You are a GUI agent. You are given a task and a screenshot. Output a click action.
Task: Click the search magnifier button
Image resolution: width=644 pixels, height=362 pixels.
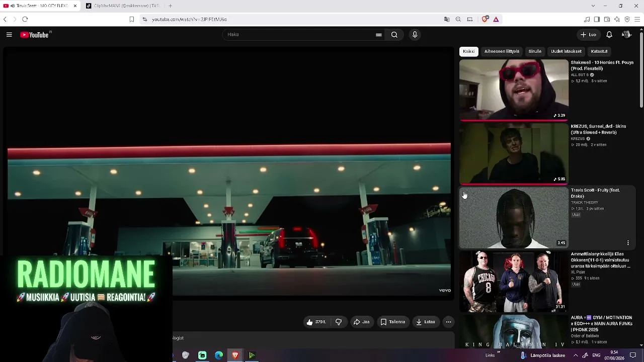click(394, 35)
